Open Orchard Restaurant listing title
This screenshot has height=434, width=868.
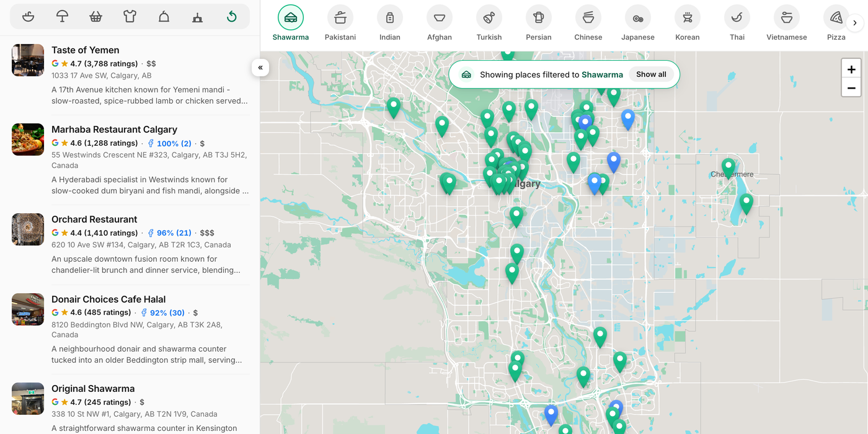pyautogui.click(x=94, y=219)
